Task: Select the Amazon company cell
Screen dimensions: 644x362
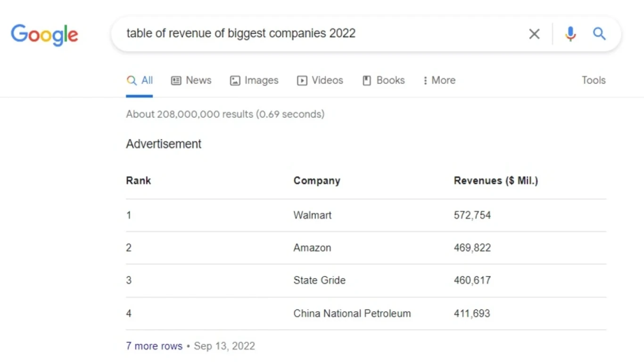Action: (x=312, y=247)
